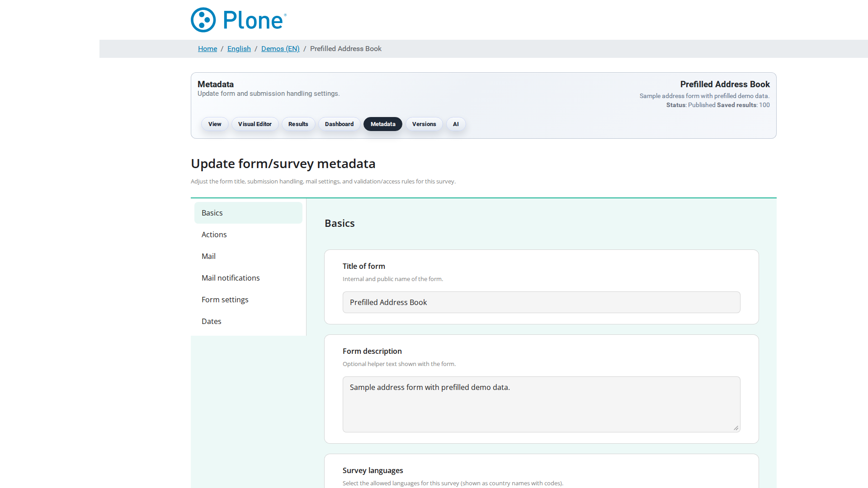Click the 'Survey languages' label

373,470
